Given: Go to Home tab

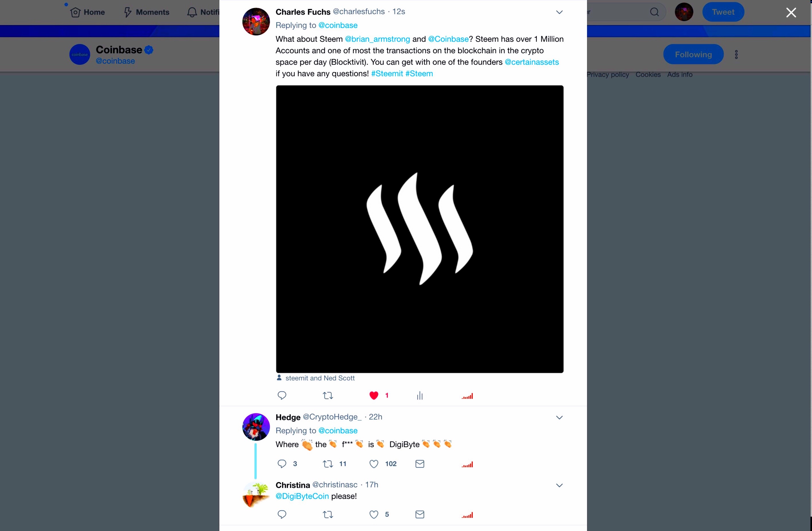Looking at the screenshot, I should [87, 12].
